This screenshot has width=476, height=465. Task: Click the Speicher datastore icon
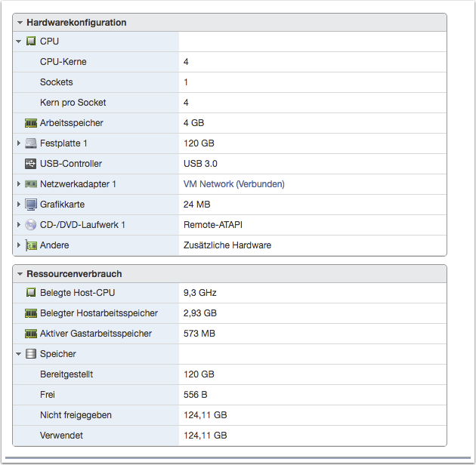tap(31, 354)
